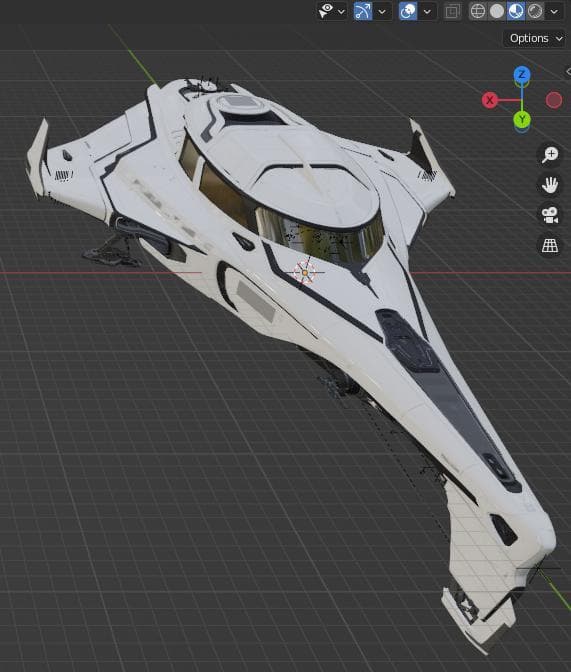Toggle the Show Gizmo button

tap(363, 11)
